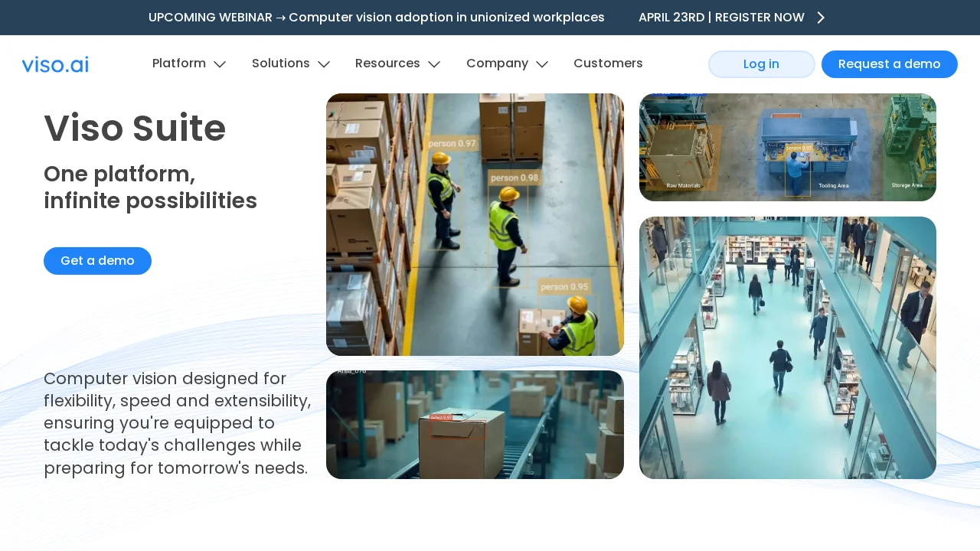Click the Request a demo button
980x551 pixels.
889,64
